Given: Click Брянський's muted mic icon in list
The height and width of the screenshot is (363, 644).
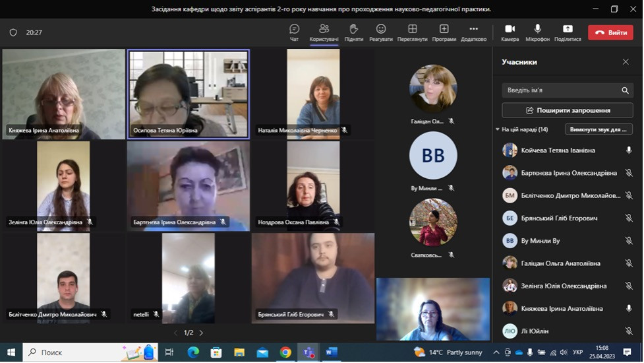Looking at the screenshot, I should pyautogui.click(x=628, y=218).
